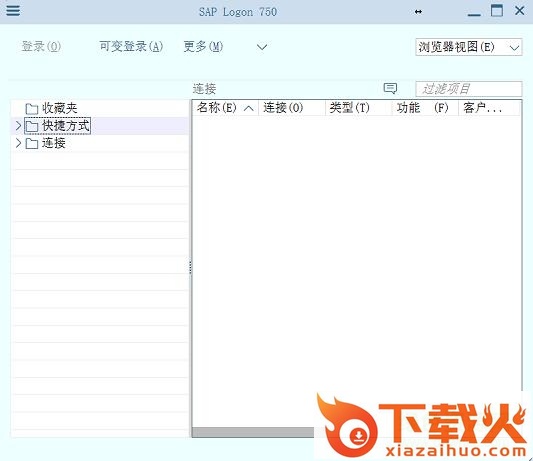
Task: Click the 连接(O) column header
Action: click(292, 108)
